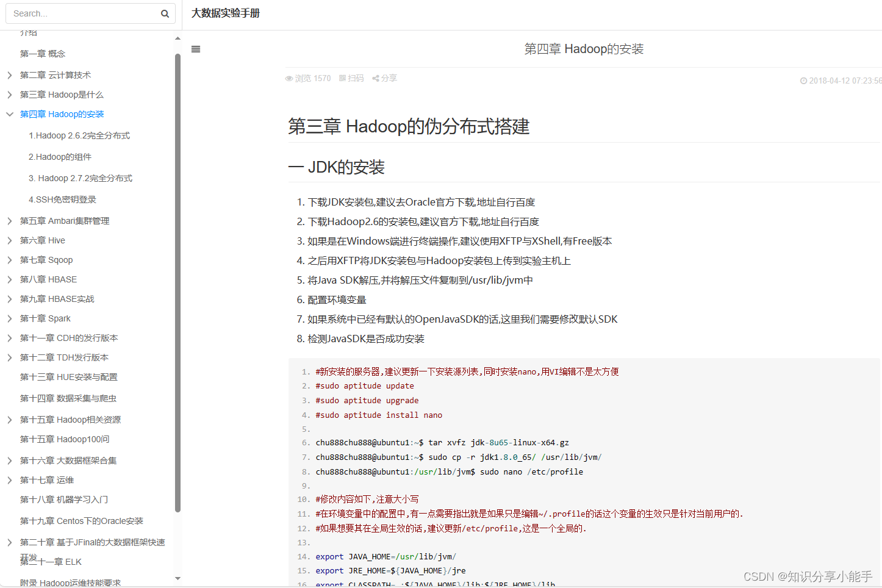Screen dimensions: 882x588
Task: Expand 第十二章 TDH发行版本 chevron
Action: [x=10, y=357]
